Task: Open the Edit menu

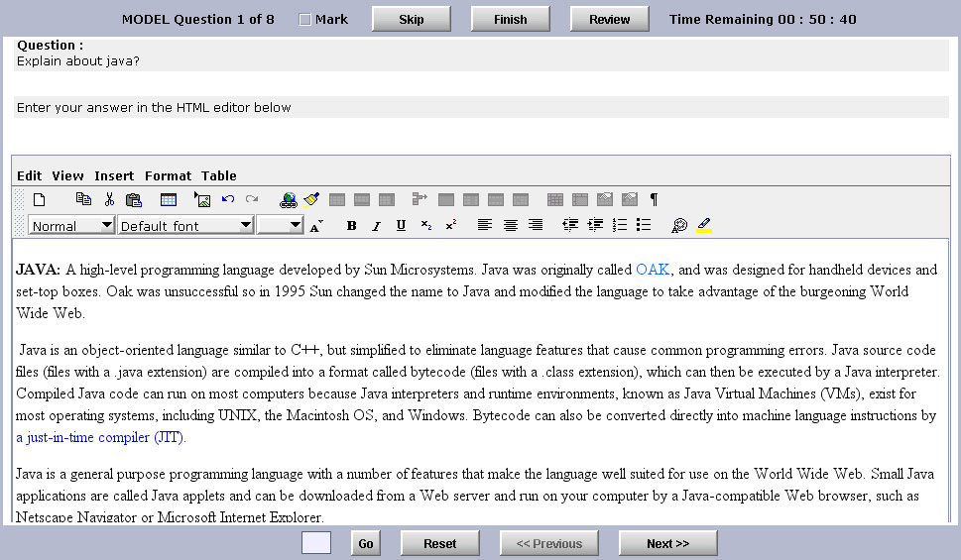Action: coord(30,175)
